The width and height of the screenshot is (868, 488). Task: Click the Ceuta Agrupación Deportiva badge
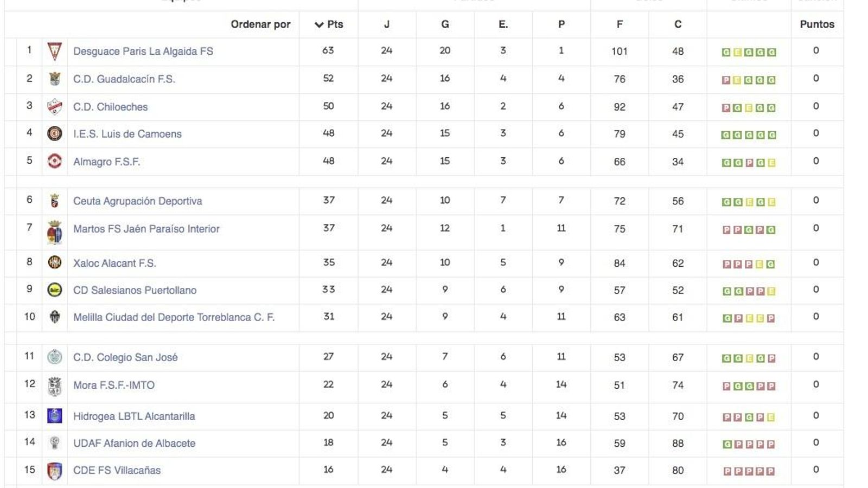(x=54, y=200)
